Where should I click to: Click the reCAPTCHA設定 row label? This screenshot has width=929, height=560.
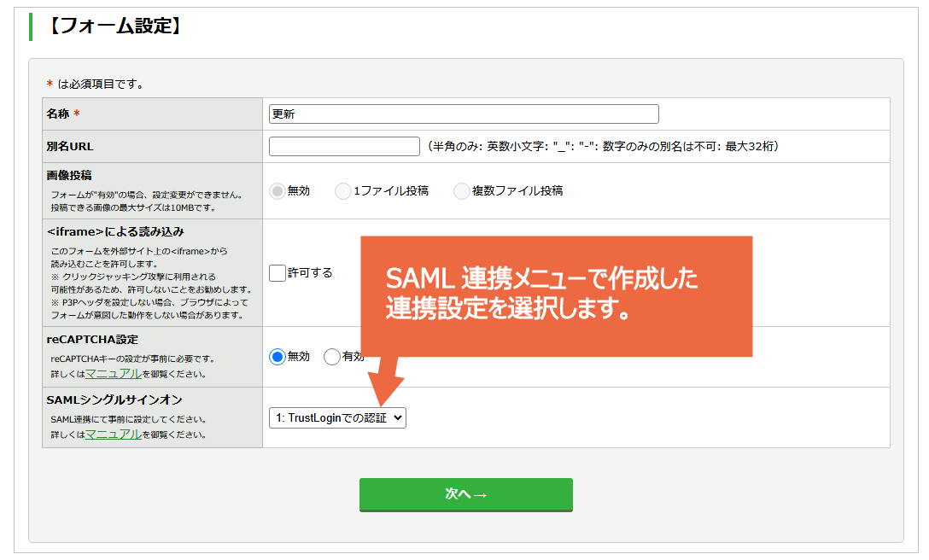(92, 340)
